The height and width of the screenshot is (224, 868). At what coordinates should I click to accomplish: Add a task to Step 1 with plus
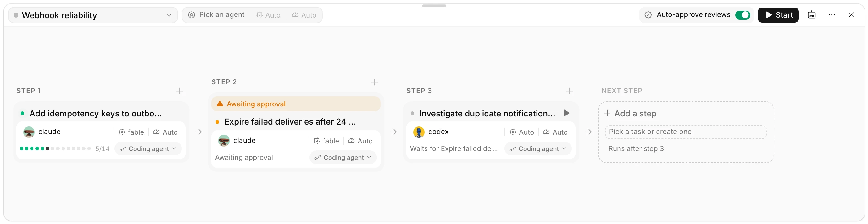pyautogui.click(x=180, y=91)
